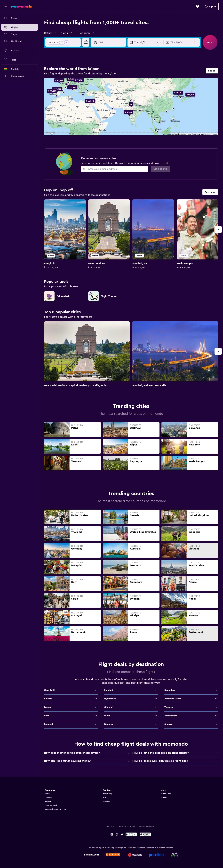Remove Jaipur (JAI) from origin field
This screenshot has width=223, height=868.
62,43
